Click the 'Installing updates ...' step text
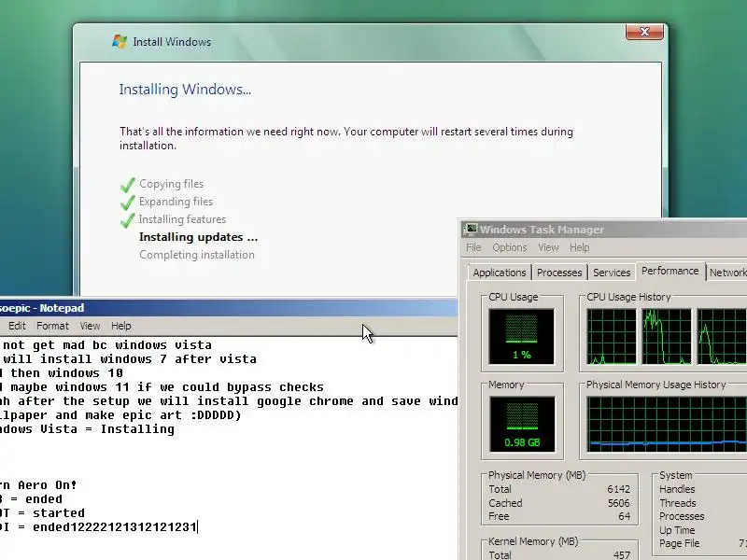 point(198,237)
